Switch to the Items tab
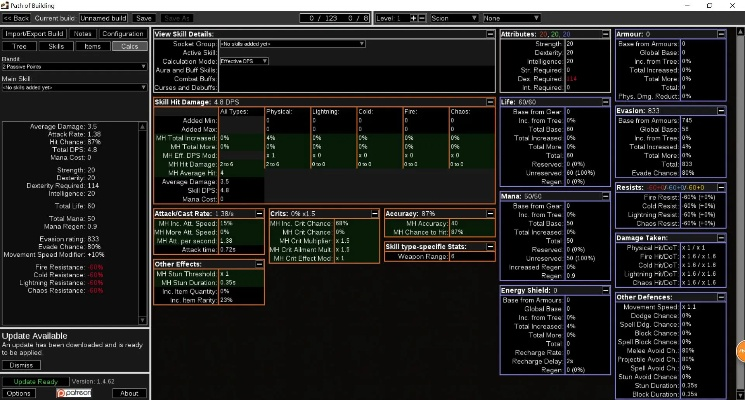Image resolution: width=745 pixels, height=400 pixels. point(93,46)
